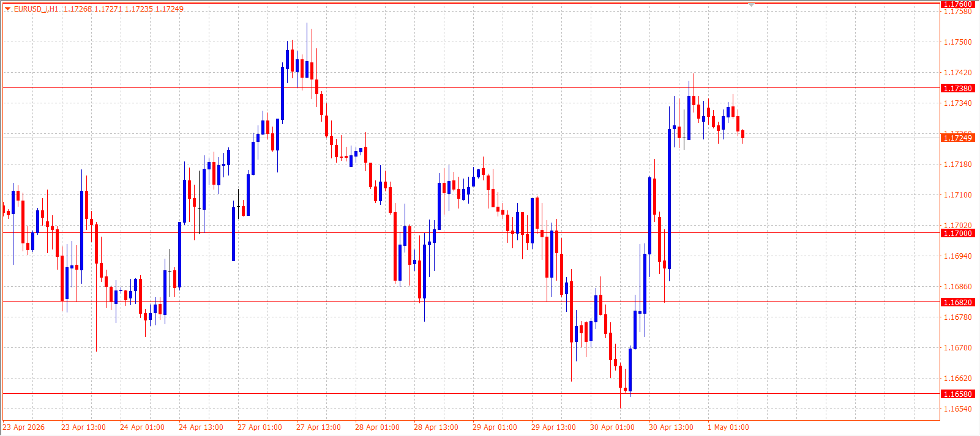Click the 30 Apr 01:00 time label
Viewport: 980px width, 436px height.
coord(612,427)
